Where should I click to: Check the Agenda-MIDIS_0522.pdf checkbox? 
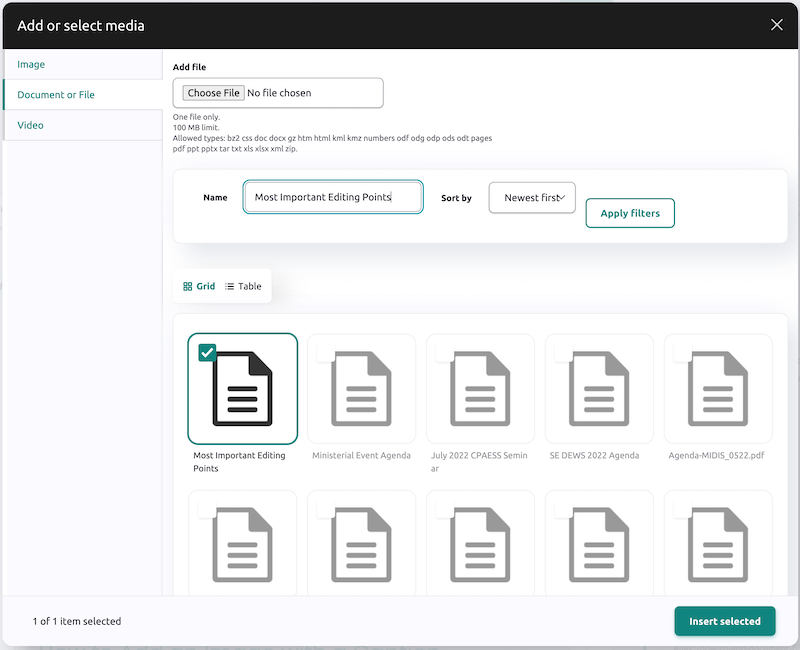click(682, 353)
